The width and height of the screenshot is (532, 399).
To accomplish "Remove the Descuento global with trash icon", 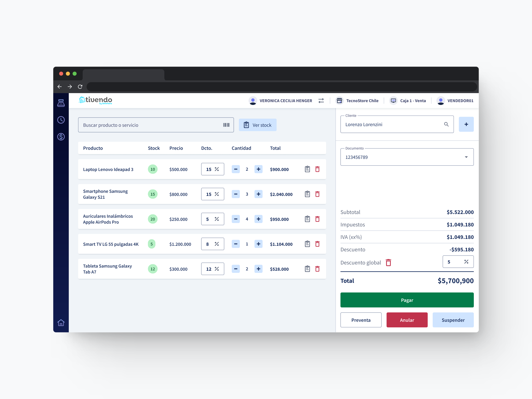I will (x=388, y=262).
